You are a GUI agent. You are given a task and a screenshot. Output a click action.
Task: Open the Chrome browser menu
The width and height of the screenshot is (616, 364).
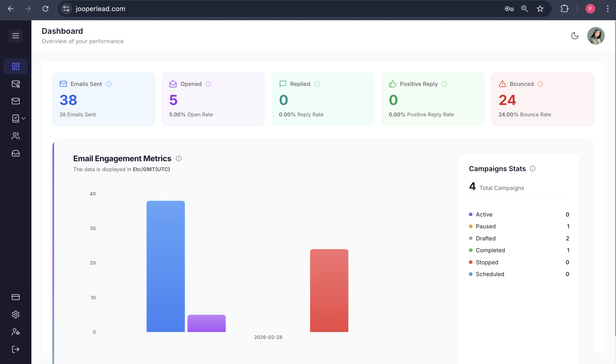click(608, 9)
